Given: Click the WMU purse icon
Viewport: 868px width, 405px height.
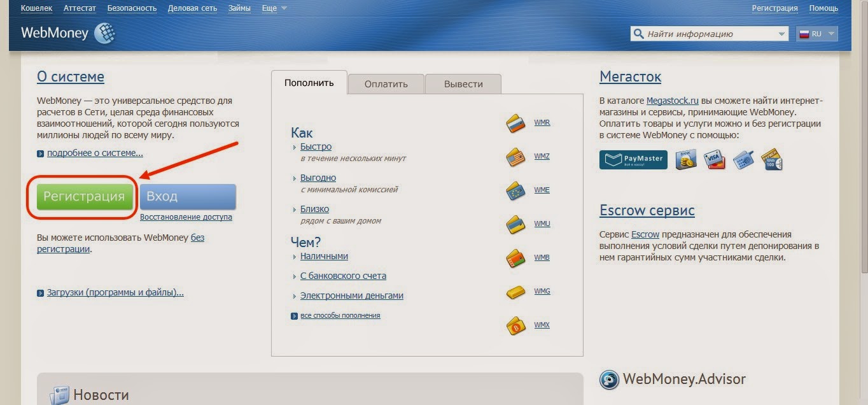Looking at the screenshot, I should pyautogui.click(x=515, y=224).
